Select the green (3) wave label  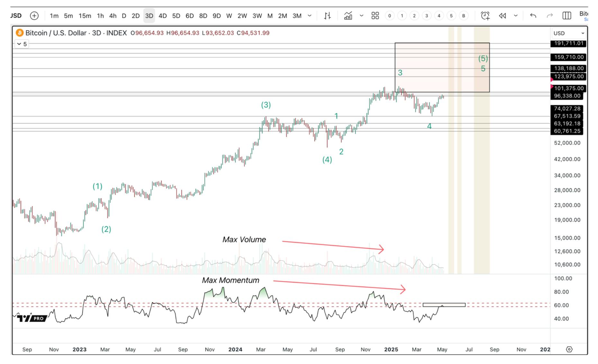(266, 105)
